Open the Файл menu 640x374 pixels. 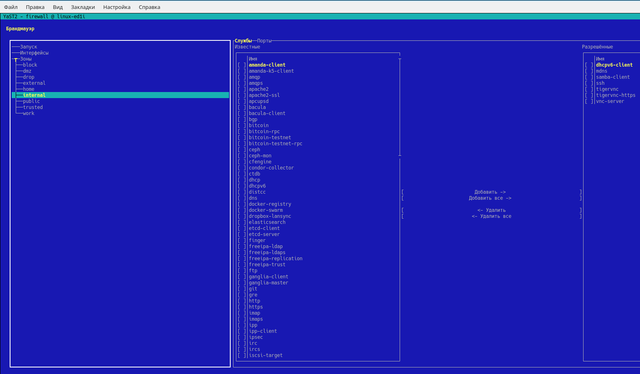click(11, 7)
